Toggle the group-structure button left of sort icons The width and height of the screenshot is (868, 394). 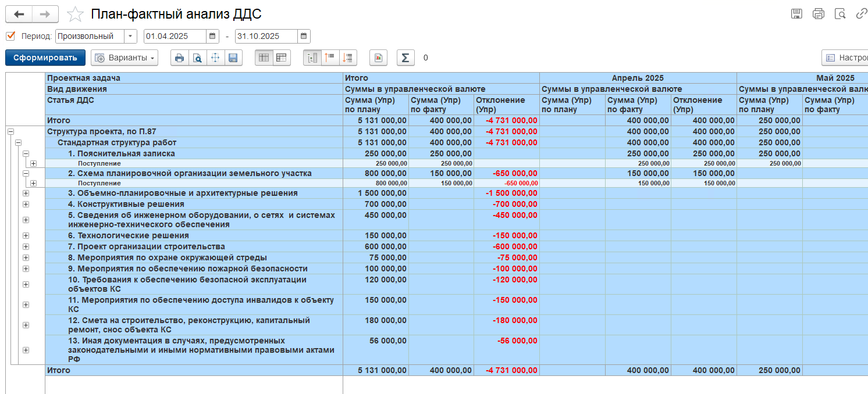pos(312,58)
